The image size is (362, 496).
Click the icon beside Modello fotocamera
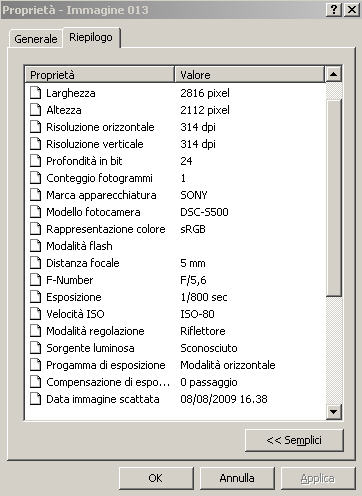tap(35, 212)
